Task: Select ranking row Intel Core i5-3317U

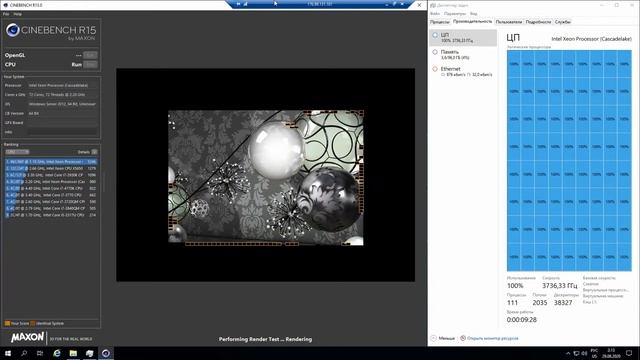Action: coord(51,215)
